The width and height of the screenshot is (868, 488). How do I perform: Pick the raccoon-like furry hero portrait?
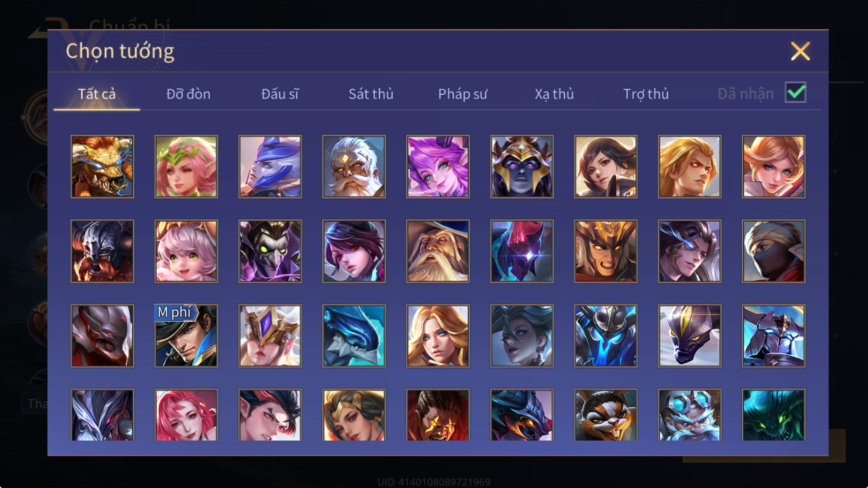click(606, 415)
